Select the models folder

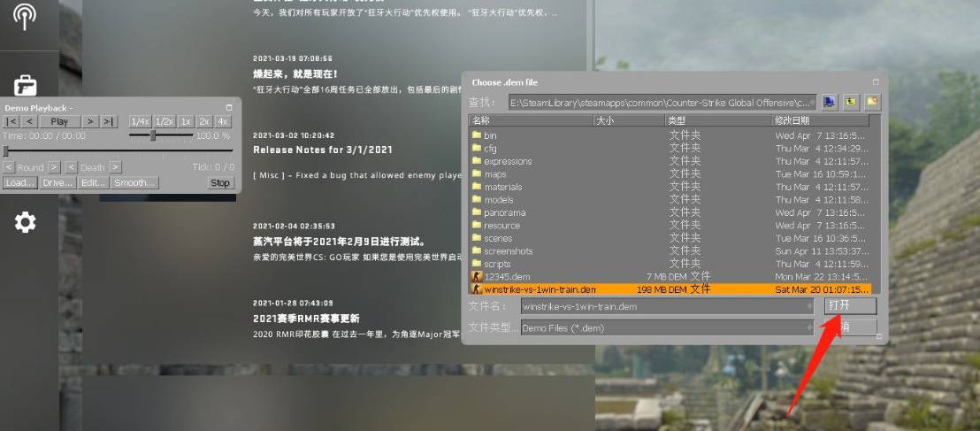670,199
